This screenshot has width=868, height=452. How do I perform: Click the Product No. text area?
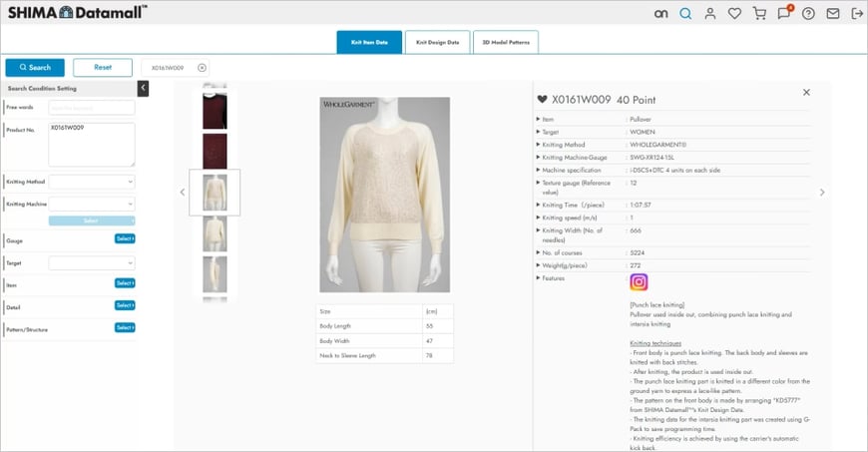point(92,145)
